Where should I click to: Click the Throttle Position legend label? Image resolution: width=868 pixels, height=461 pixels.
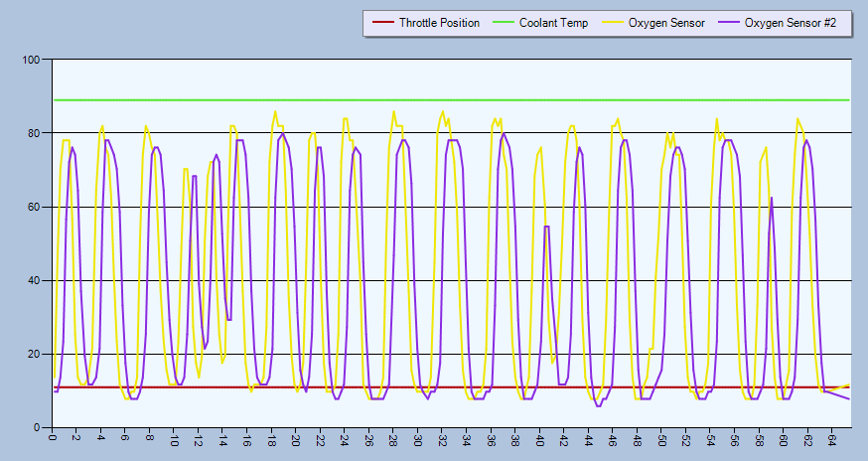[x=439, y=23]
